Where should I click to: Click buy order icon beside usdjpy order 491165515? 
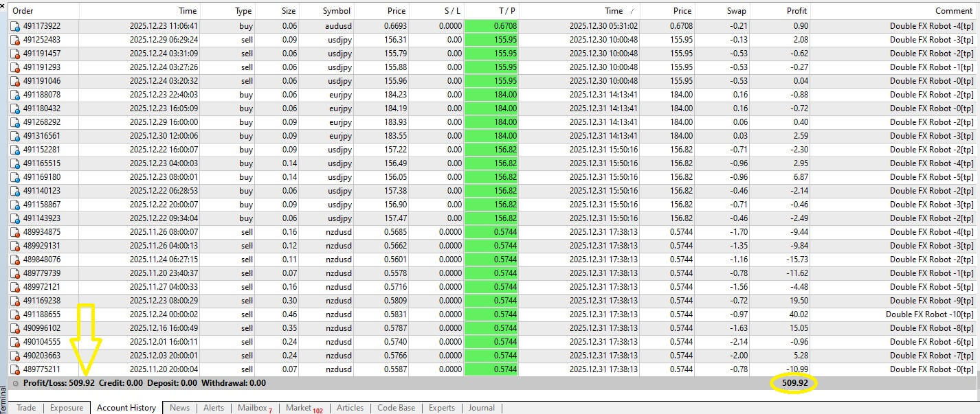(15, 163)
